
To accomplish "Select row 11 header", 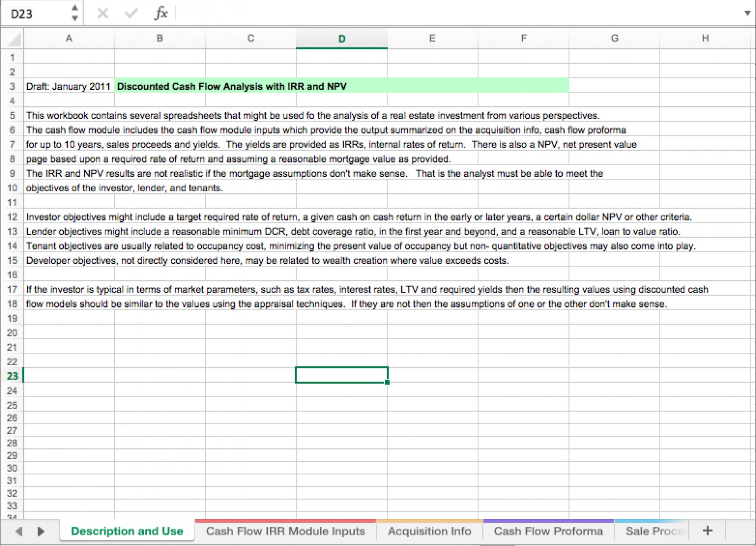I will coord(12,202).
